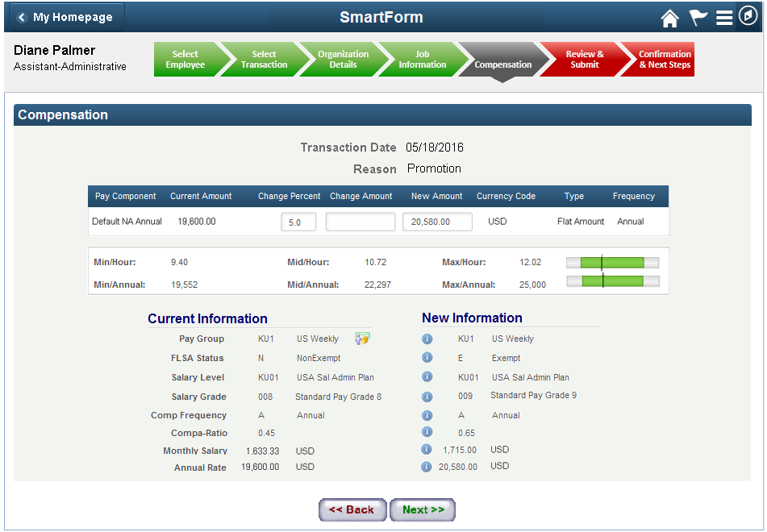Screen dimensions: 767x532
Task: Click the empty Change Amount field
Action: 360,221
